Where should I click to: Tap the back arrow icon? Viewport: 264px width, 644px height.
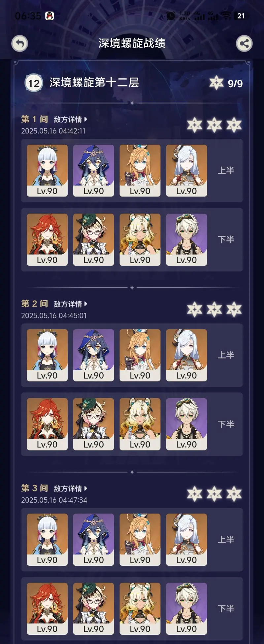coord(20,44)
